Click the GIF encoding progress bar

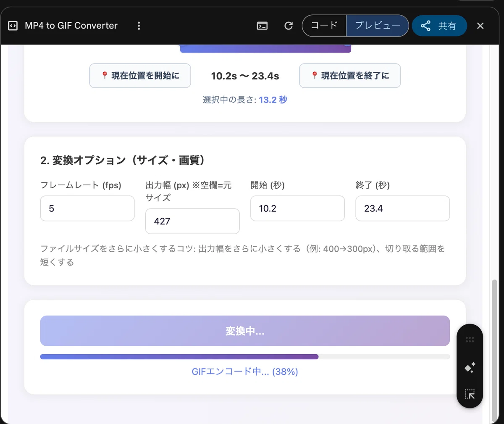point(245,357)
